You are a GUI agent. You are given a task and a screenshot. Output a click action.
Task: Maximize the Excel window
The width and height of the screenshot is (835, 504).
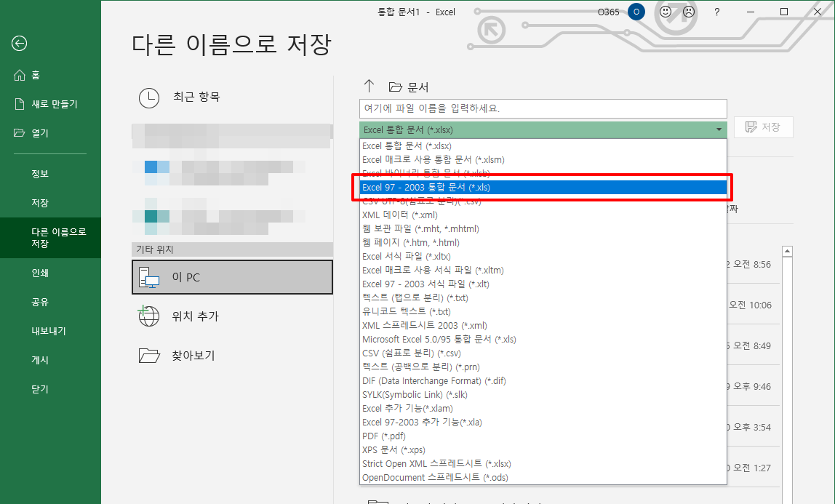pos(784,12)
